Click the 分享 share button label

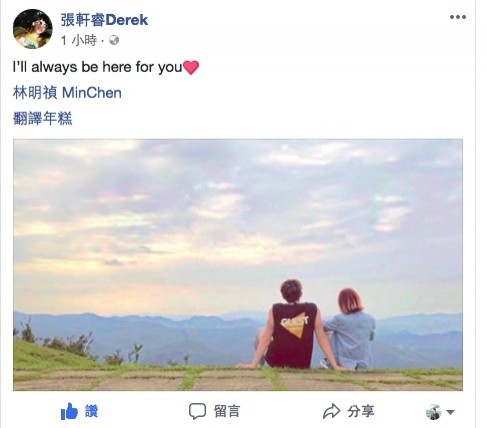coord(361,411)
